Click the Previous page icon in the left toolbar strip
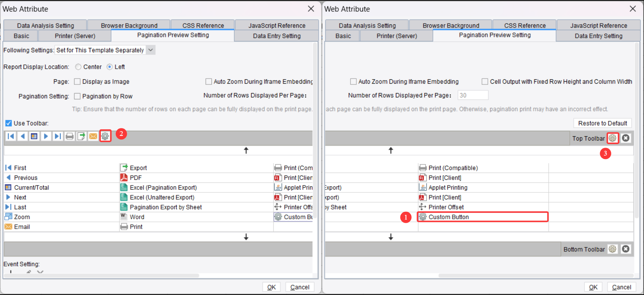This screenshot has height=295, width=644. pos(23,136)
